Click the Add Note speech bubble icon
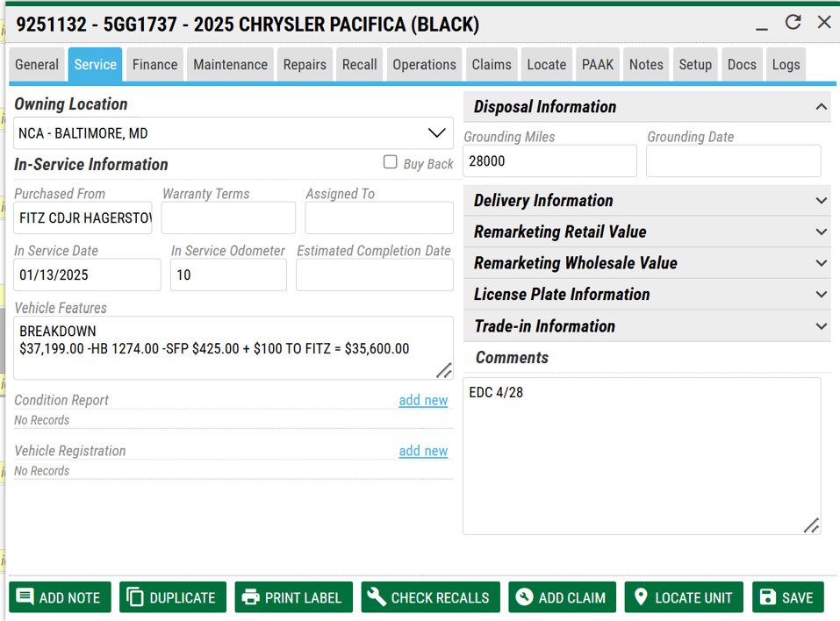This screenshot has height=621, width=840. (x=25, y=597)
